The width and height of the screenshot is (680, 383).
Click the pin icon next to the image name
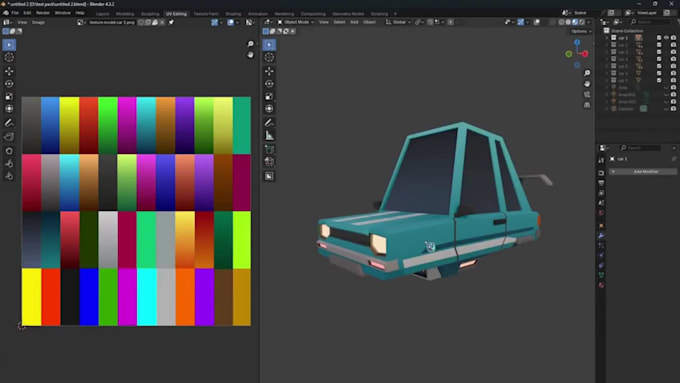(171, 22)
